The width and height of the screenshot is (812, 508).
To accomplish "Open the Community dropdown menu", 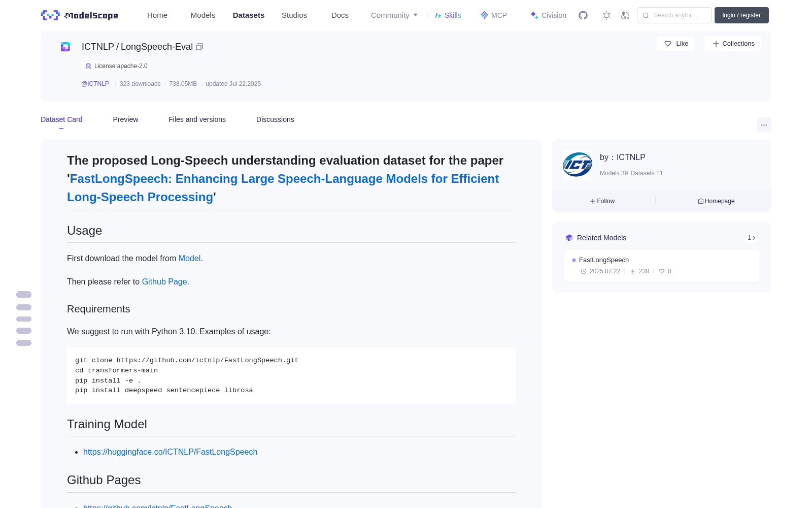I will click(x=394, y=15).
